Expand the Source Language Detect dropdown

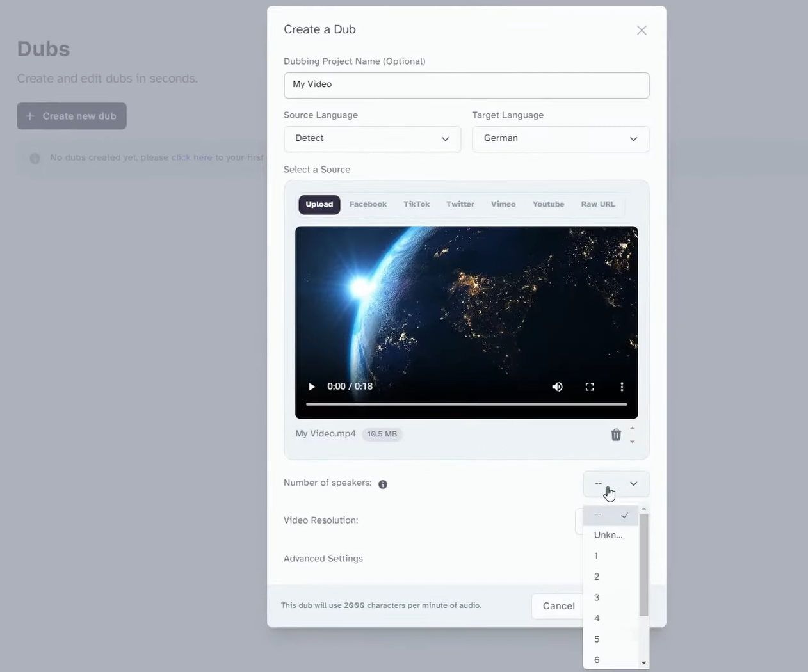click(x=372, y=139)
